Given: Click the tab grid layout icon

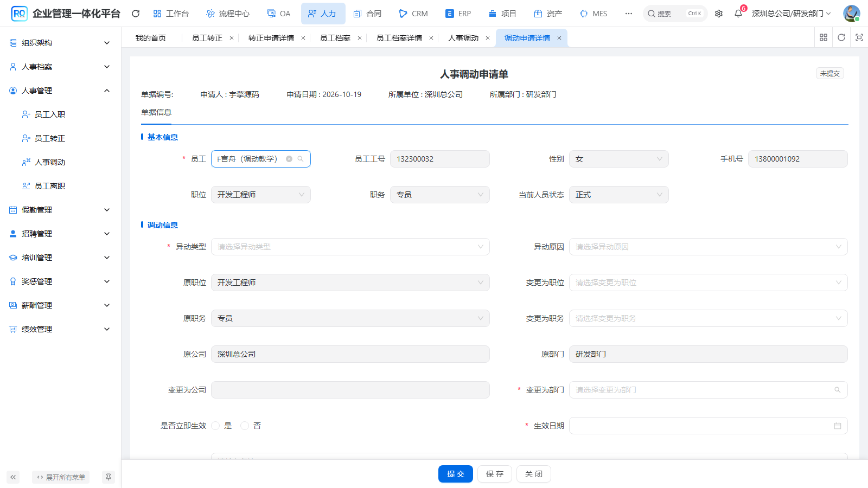Looking at the screenshot, I should [x=824, y=37].
